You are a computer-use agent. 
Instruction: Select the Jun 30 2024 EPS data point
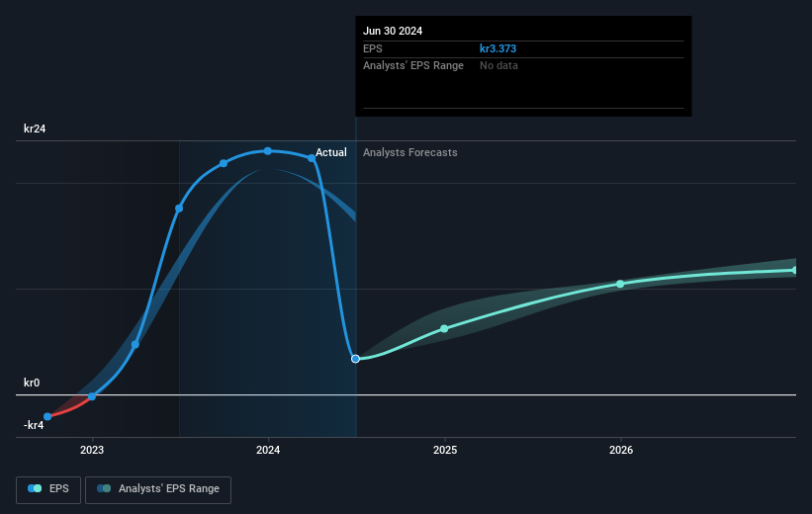[x=355, y=359]
